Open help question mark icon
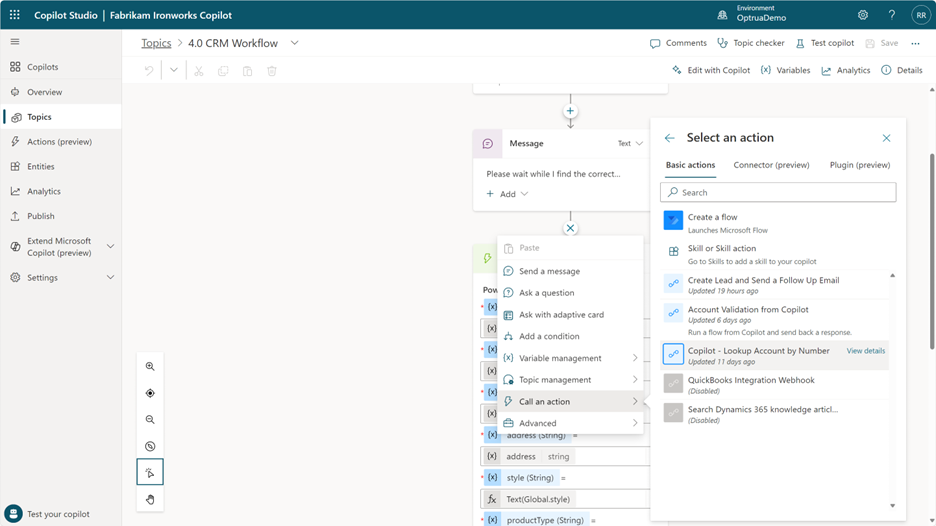The height and width of the screenshot is (526, 936). [x=891, y=15]
